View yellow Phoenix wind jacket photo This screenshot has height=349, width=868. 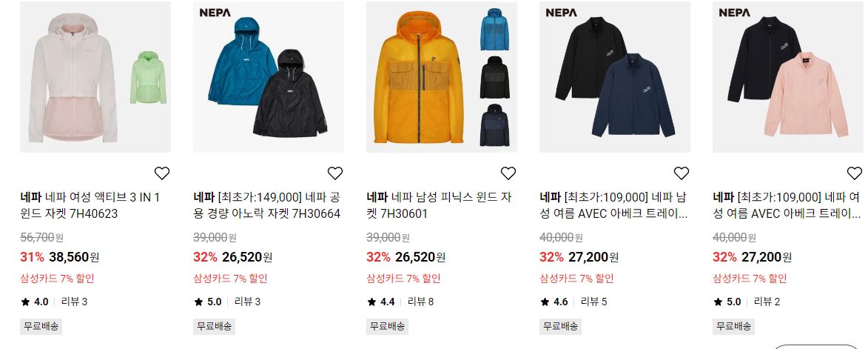click(442, 77)
